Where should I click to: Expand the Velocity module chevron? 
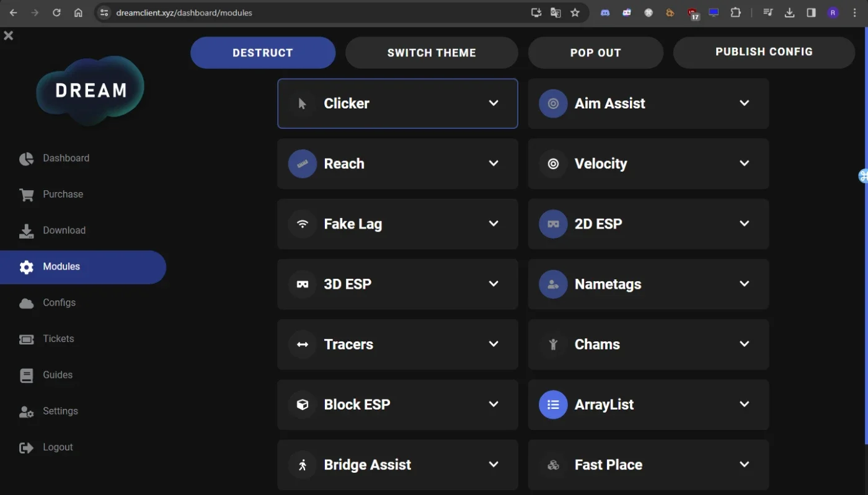[744, 163]
